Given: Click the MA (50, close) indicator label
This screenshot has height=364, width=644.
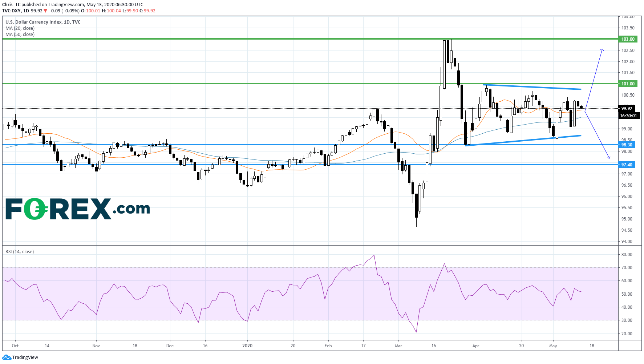Looking at the screenshot, I should click(20, 35).
